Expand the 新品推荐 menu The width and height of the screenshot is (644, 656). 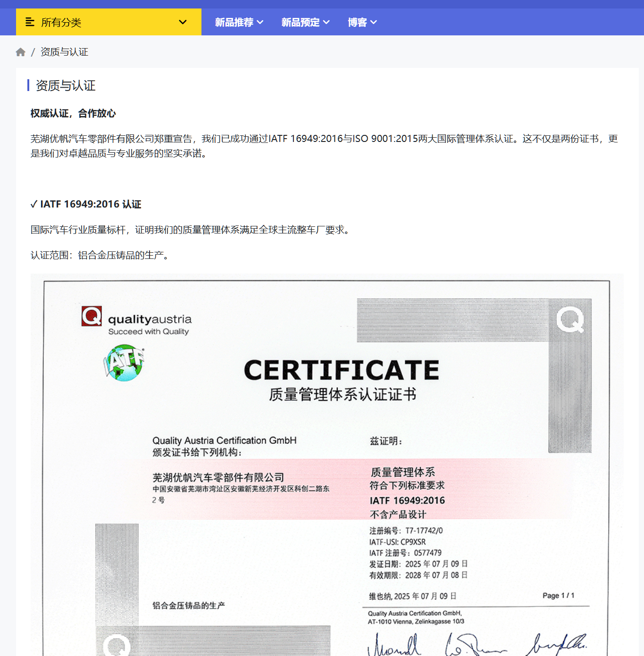239,22
